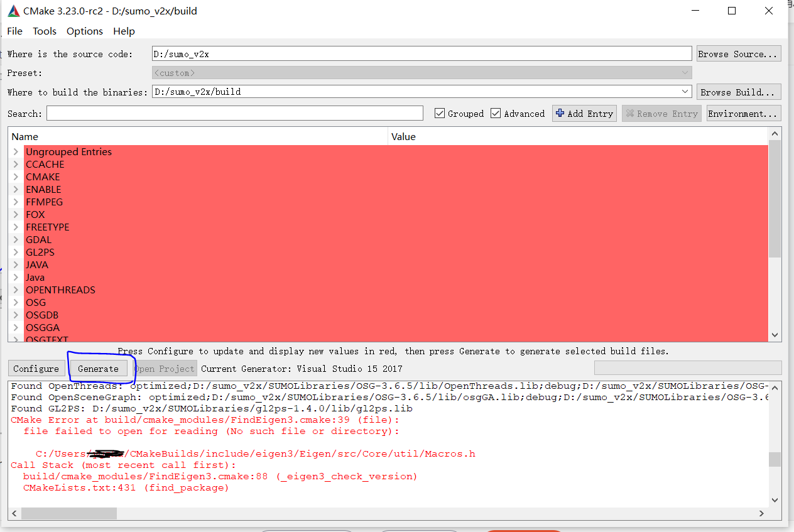Image resolution: width=794 pixels, height=532 pixels.
Task: Expand the CCACHE group
Action: 16,165
